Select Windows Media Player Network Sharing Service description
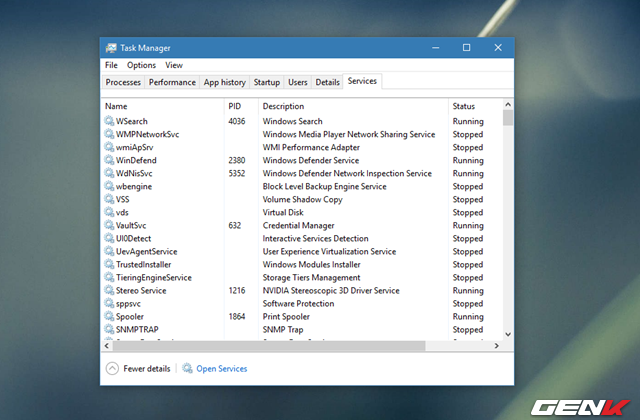640x420 pixels. point(349,134)
